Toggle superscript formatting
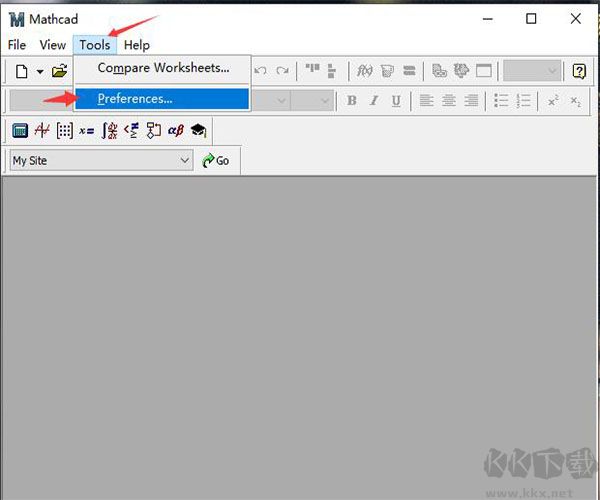600x500 pixels. 553,101
